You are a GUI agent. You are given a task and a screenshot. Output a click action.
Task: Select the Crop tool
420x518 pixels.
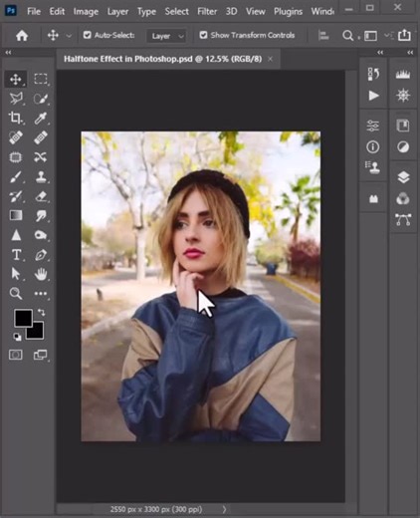coord(16,119)
